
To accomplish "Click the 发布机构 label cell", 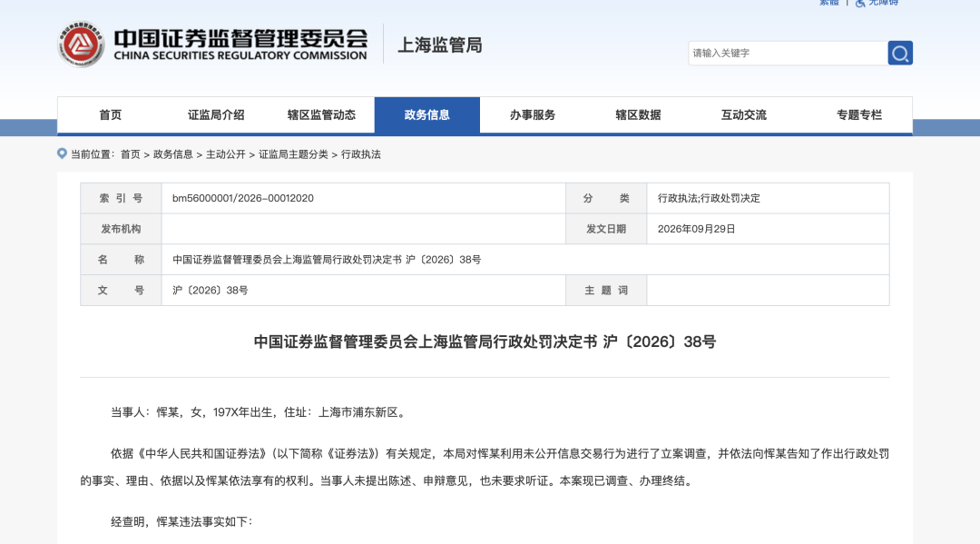I will click(x=122, y=229).
